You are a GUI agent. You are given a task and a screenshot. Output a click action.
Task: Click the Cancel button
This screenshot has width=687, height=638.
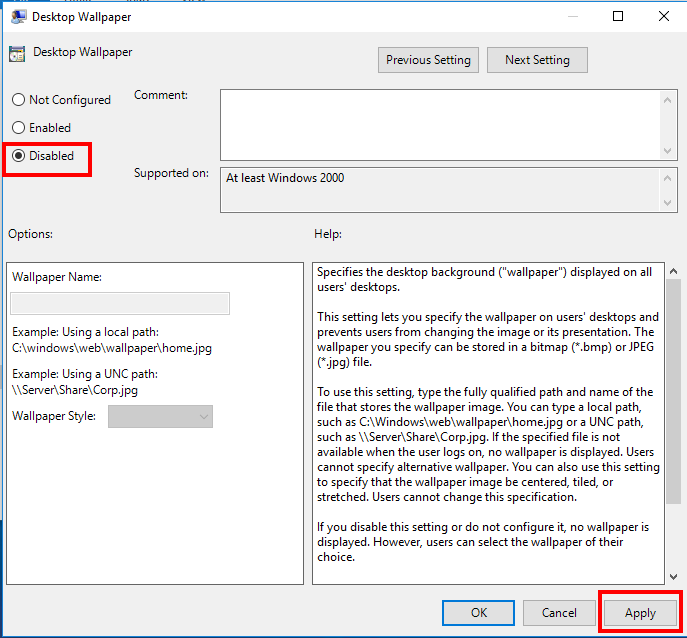pos(559,613)
